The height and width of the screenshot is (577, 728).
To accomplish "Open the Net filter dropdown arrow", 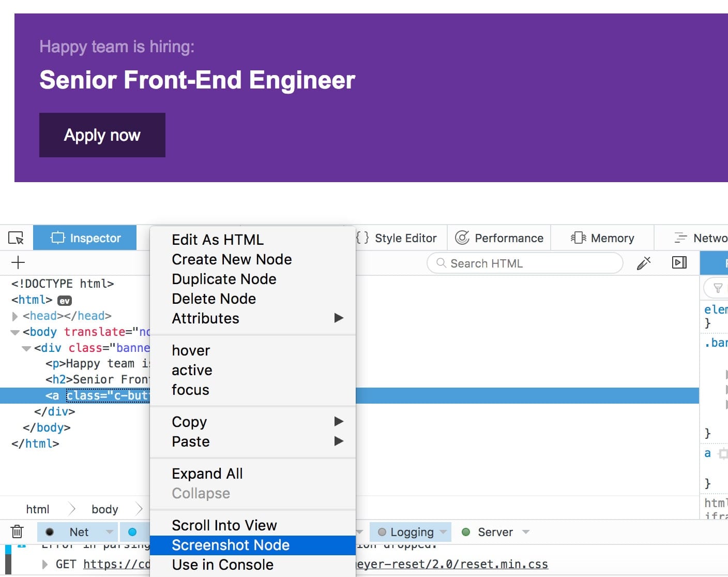I will (x=109, y=532).
